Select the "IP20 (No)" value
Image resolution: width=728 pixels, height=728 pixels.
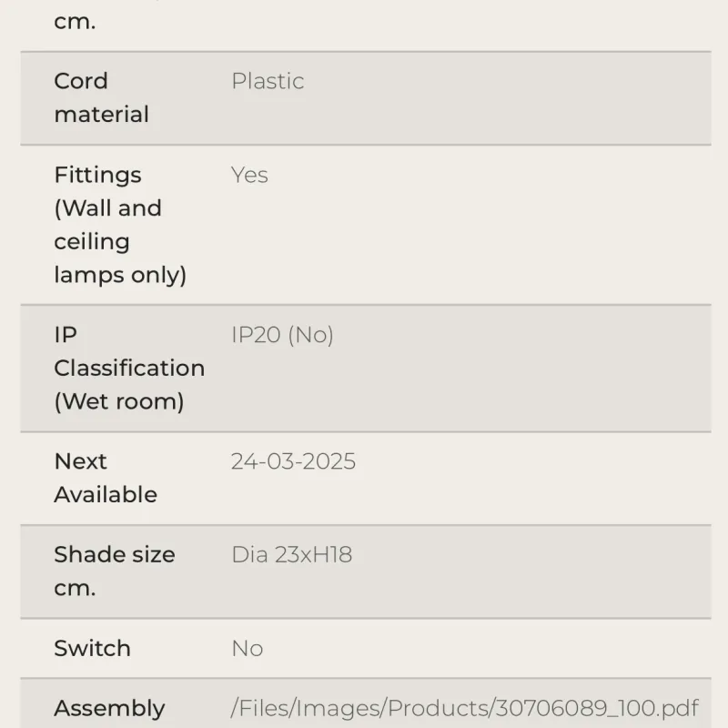[282, 335]
